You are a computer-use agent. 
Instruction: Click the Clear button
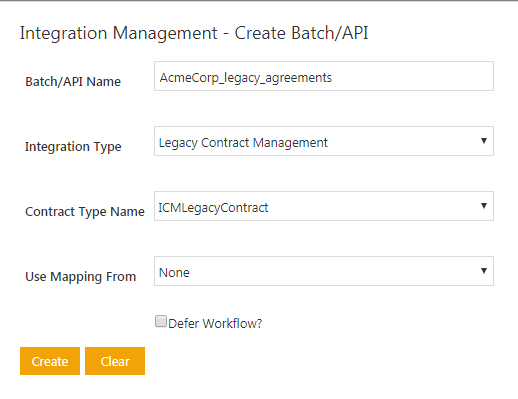pyautogui.click(x=115, y=361)
